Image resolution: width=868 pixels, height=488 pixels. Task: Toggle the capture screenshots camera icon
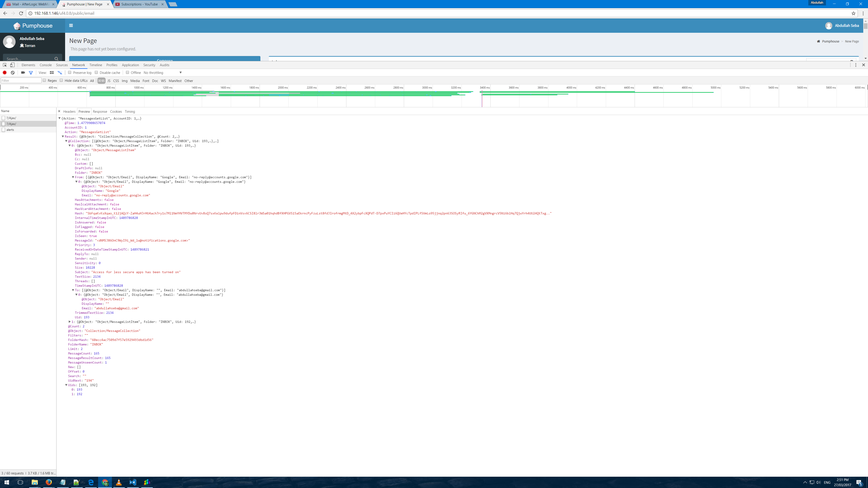(x=23, y=73)
